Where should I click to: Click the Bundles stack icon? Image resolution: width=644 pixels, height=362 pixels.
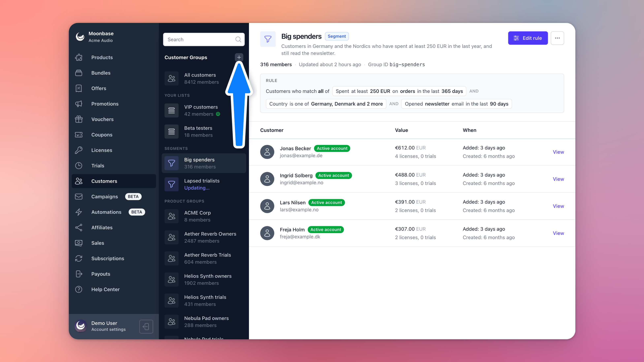click(x=79, y=73)
